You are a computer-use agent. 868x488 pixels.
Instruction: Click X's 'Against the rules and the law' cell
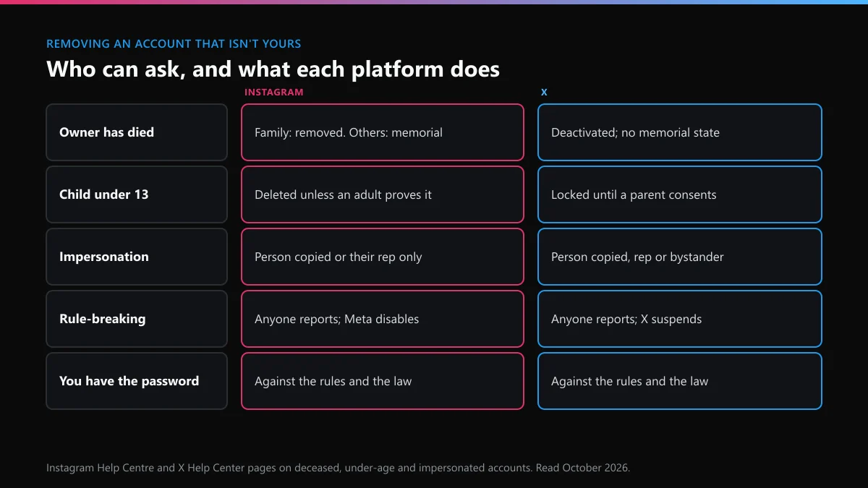pyautogui.click(x=680, y=381)
